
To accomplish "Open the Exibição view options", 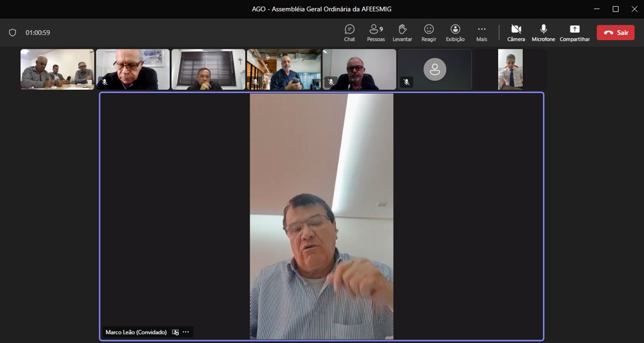I will (455, 32).
